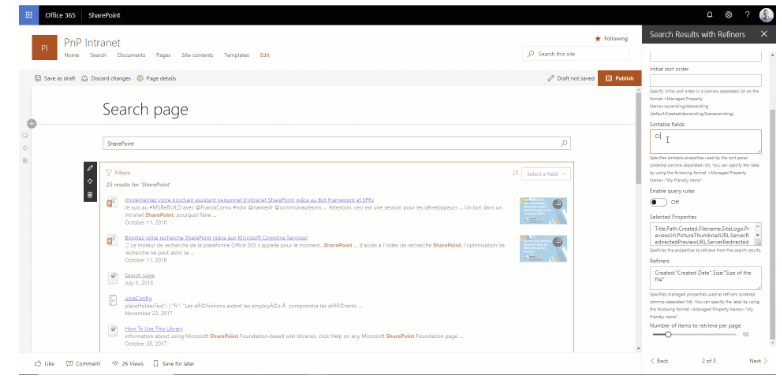The width and height of the screenshot is (782, 383).
Task: Open Documents in site navigation
Action: pos(131,55)
